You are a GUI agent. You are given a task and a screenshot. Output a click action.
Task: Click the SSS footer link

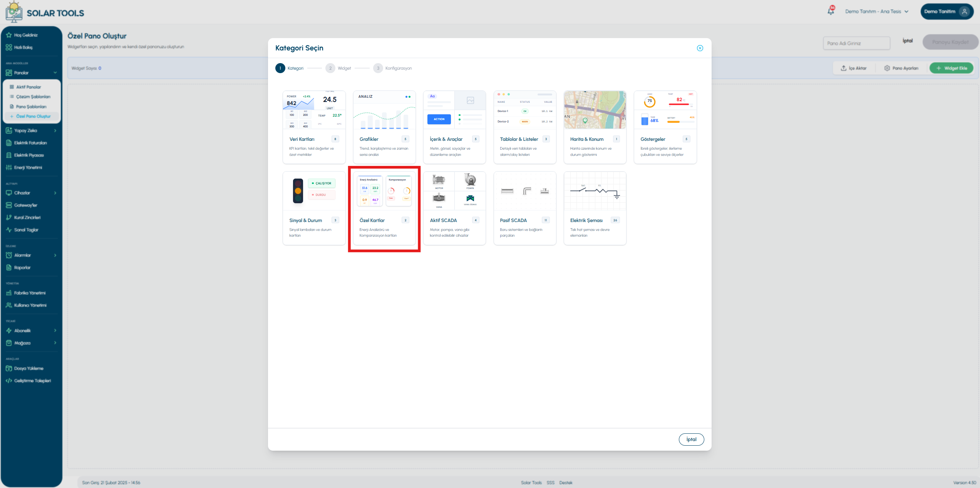(550, 483)
